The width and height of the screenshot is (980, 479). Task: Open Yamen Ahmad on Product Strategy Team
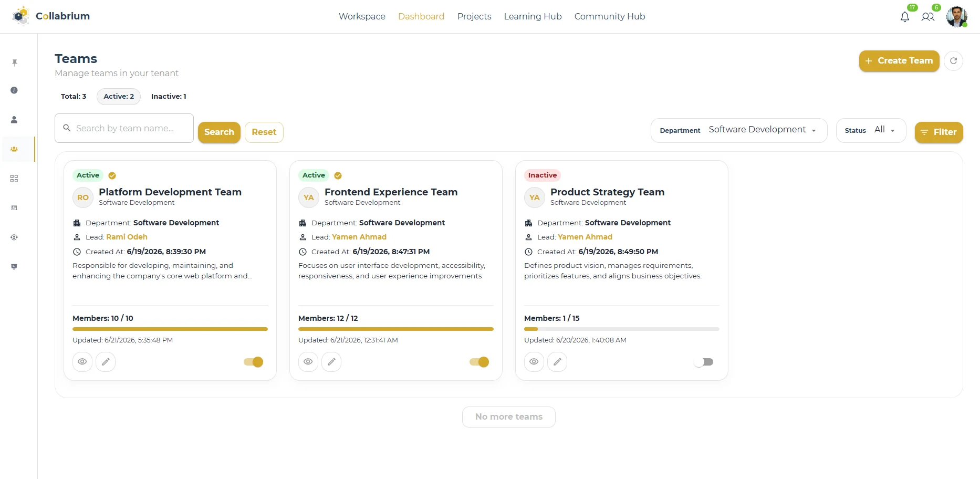coord(585,237)
